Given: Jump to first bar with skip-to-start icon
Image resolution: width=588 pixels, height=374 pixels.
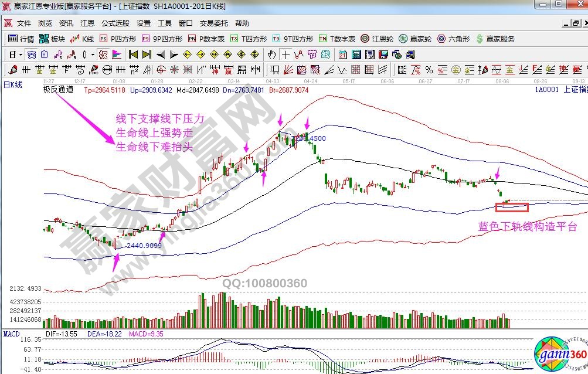Looking at the screenshot, I should tap(133, 55).
